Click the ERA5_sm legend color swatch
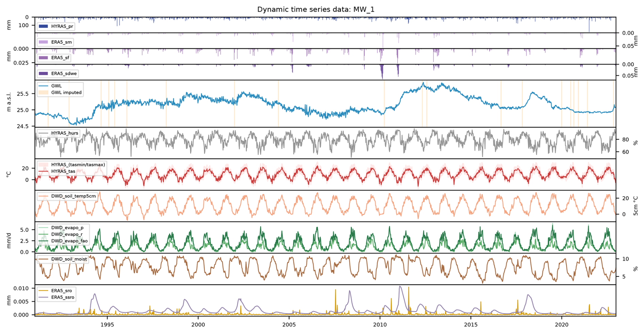The image size is (644, 333). [x=43, y=42]
